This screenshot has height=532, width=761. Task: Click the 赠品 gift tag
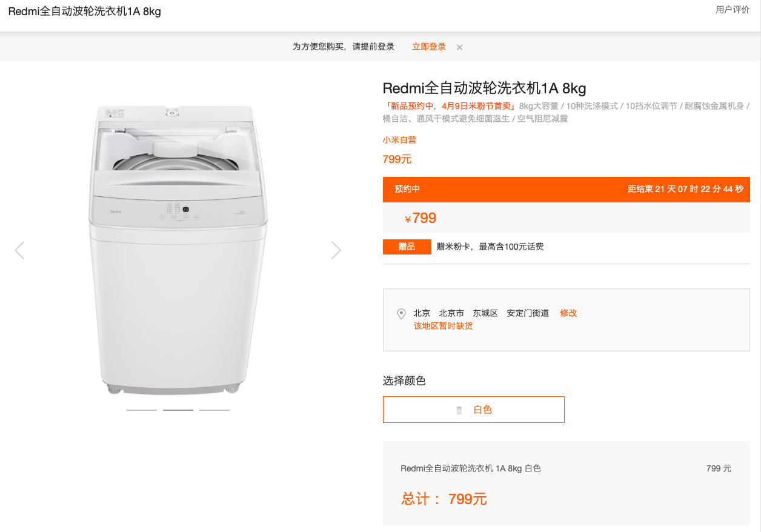407,247
